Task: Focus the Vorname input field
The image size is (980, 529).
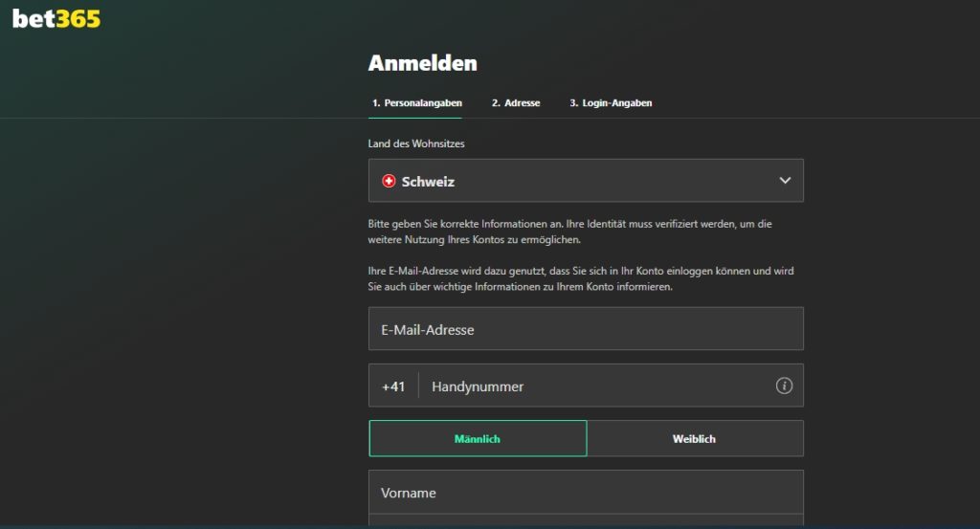Action: point(586,492)
